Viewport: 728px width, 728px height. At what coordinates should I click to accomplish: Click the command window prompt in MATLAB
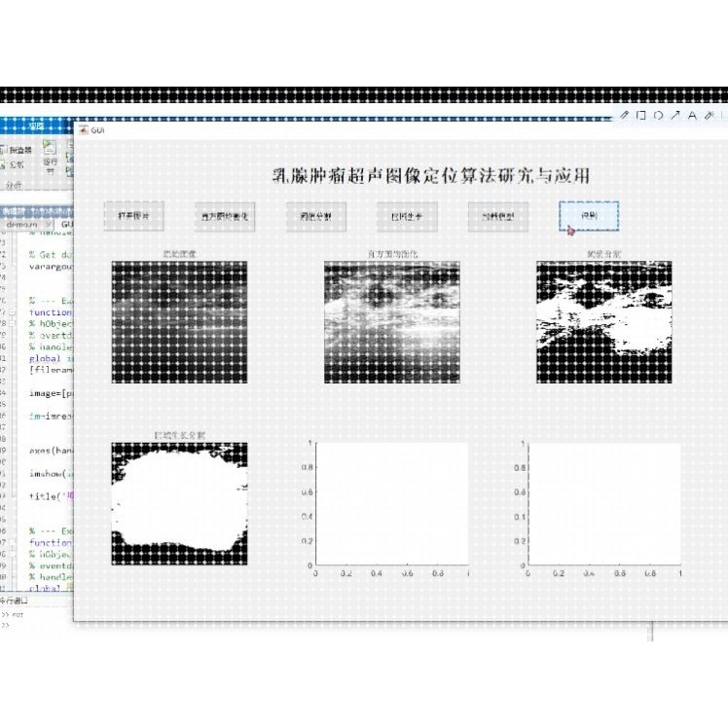pos(6,626)
